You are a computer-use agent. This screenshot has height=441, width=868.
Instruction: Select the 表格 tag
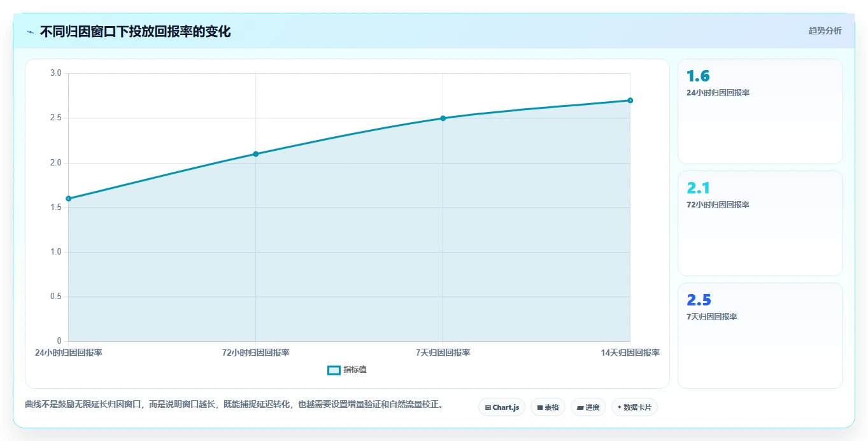(x=548, y=407)
